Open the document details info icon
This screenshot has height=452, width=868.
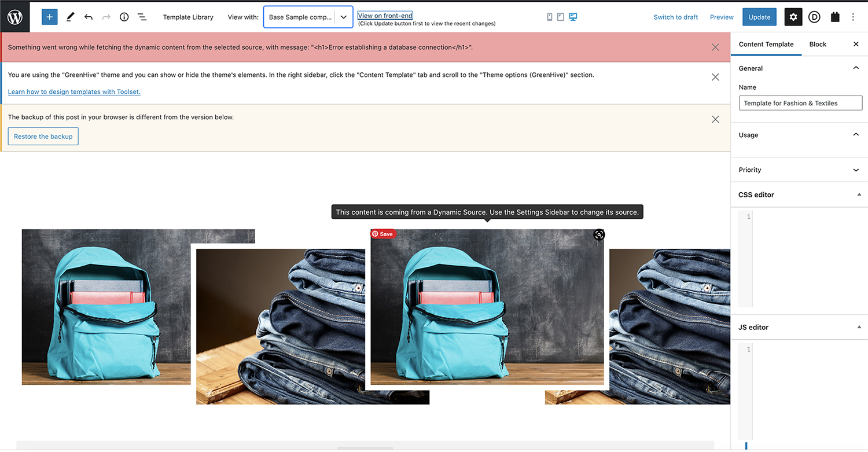pyautogui.click(x=124, y=17)
